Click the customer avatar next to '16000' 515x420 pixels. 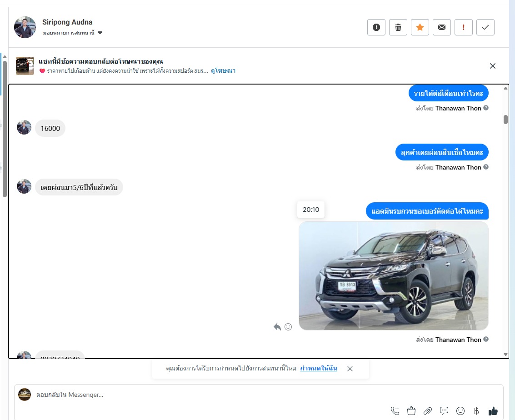[x=24, y=127]
